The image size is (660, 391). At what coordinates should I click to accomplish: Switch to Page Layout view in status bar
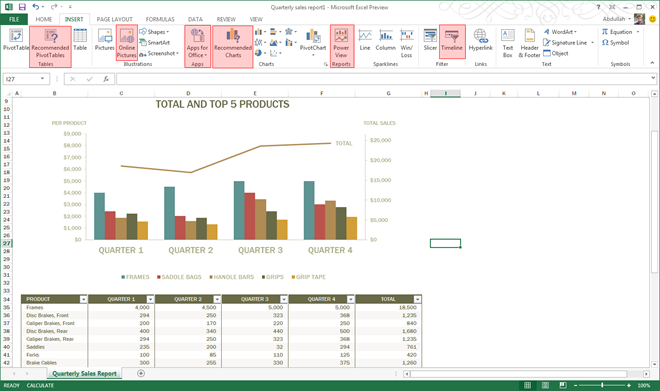pyautogui.click(x=545, y=385)
